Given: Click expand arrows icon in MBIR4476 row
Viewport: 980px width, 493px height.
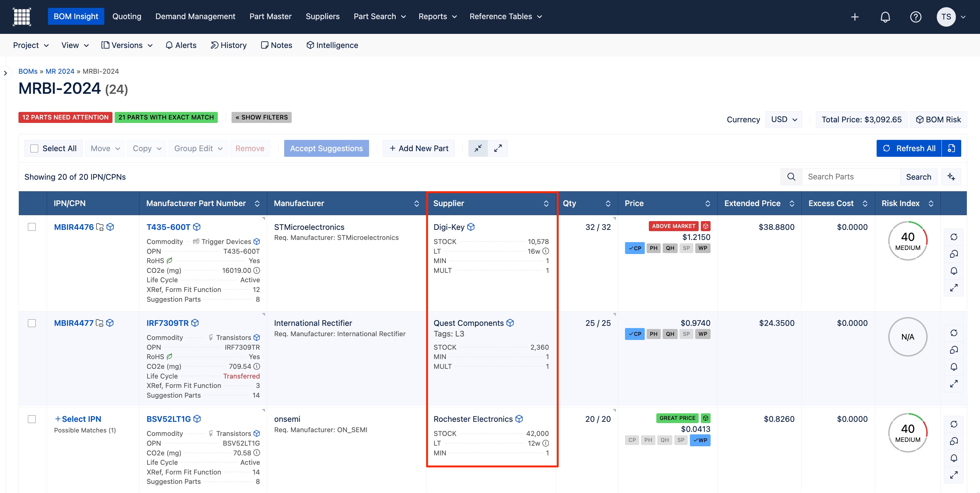Looking at the screenshot, I should [954, 288].
